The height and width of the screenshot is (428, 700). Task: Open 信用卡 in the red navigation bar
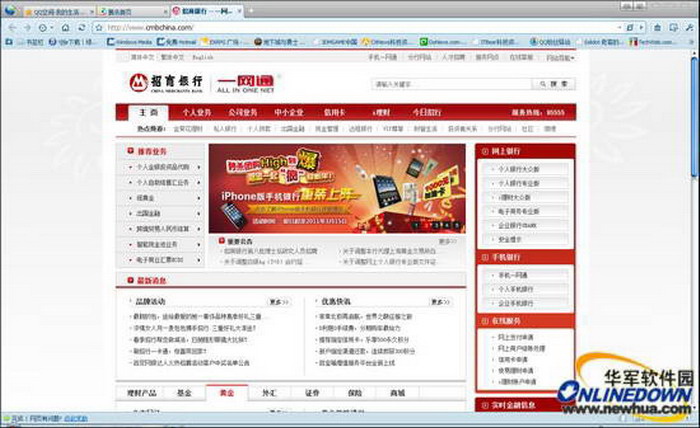334,112
